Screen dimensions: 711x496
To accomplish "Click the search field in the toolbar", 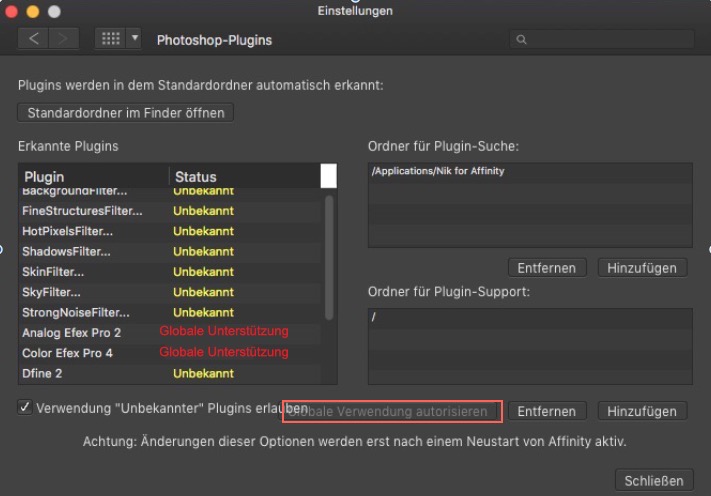I will pyautogui.click(x=602, y=39).
